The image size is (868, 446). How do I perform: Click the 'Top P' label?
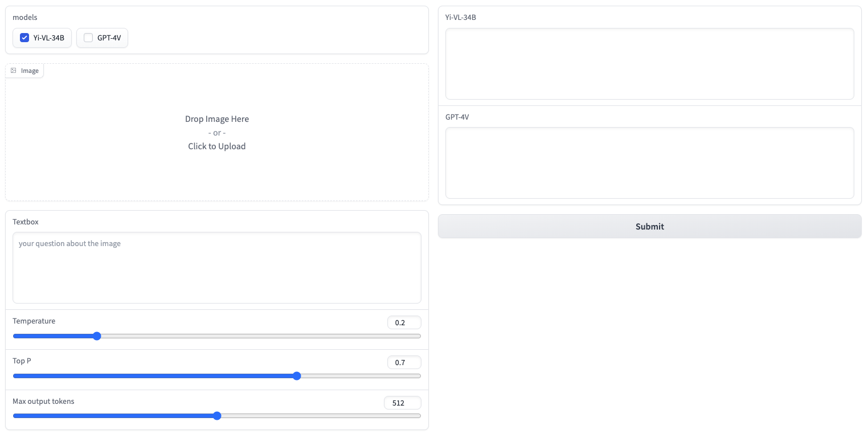click(22, 361)
